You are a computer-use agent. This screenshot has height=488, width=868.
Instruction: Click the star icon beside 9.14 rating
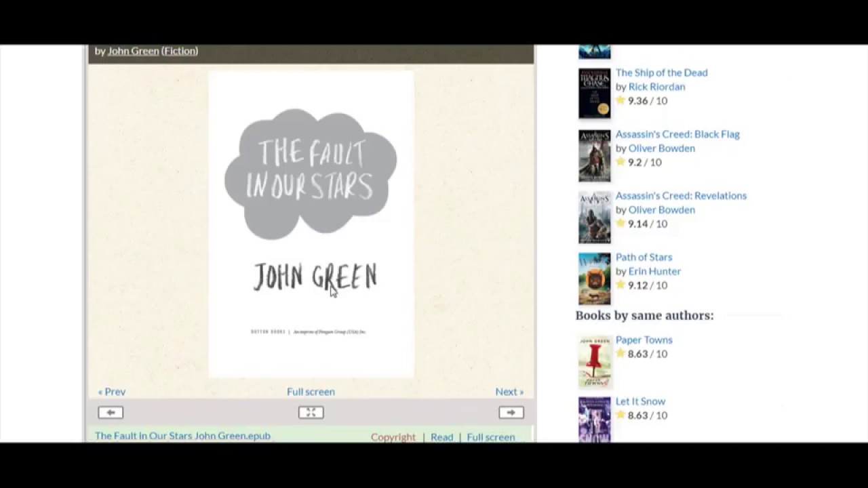[x=620, y=223]
